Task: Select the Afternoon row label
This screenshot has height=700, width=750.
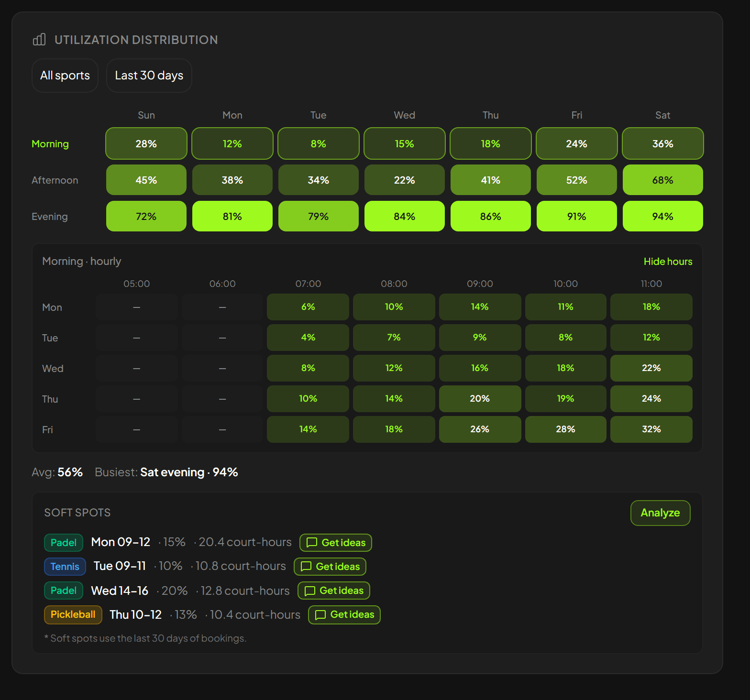Action: pyautogui.click(x=55, y=180)
